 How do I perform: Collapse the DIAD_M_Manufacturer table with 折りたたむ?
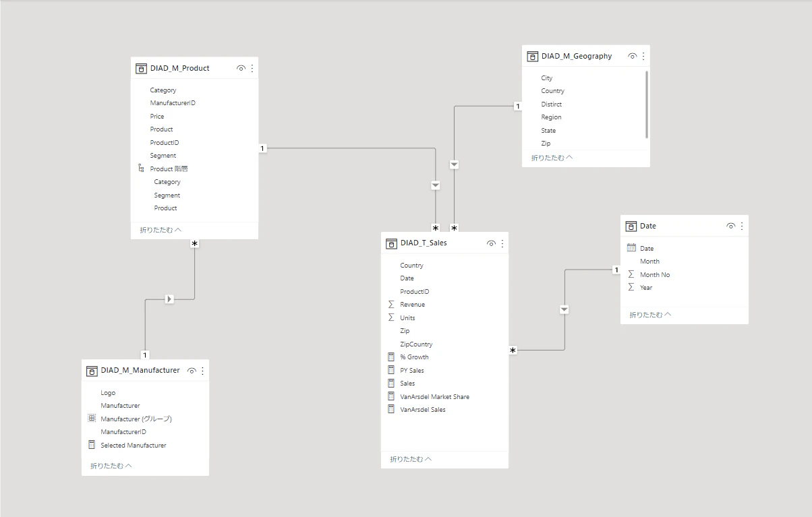(111, 466)
